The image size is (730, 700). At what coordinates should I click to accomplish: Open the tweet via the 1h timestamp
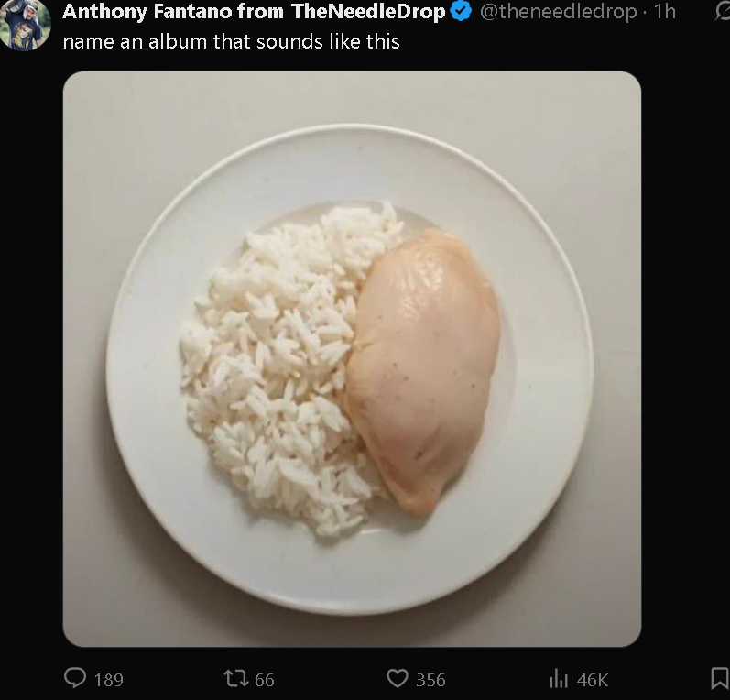click(664, 12)
